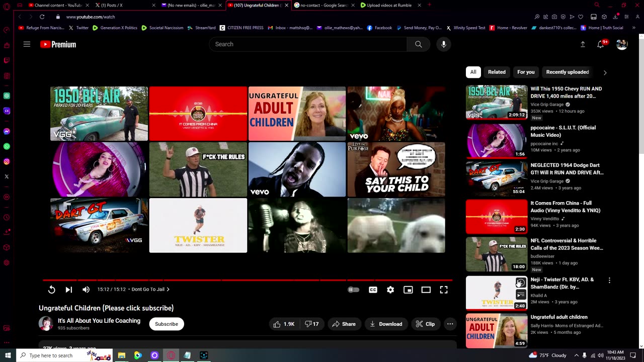The height and width of the screenshot is (362, 644).
Task: Reload the current page
Action: [x=42, y=17]
